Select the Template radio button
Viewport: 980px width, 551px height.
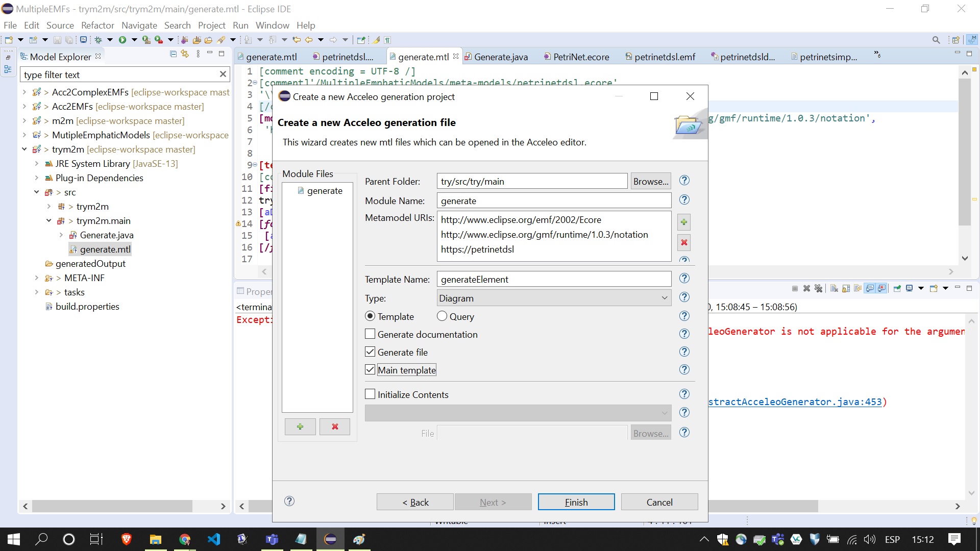[370, 316]
